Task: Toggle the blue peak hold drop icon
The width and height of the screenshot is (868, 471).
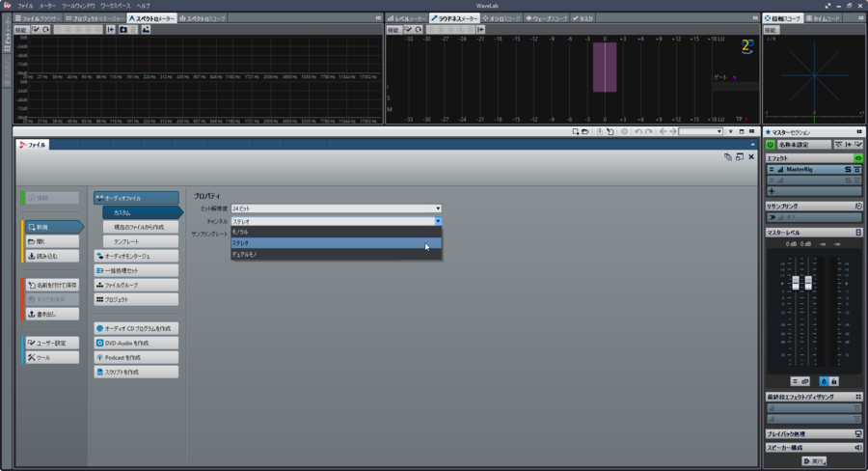Action: pyautogui.click(x=824, y=381)
